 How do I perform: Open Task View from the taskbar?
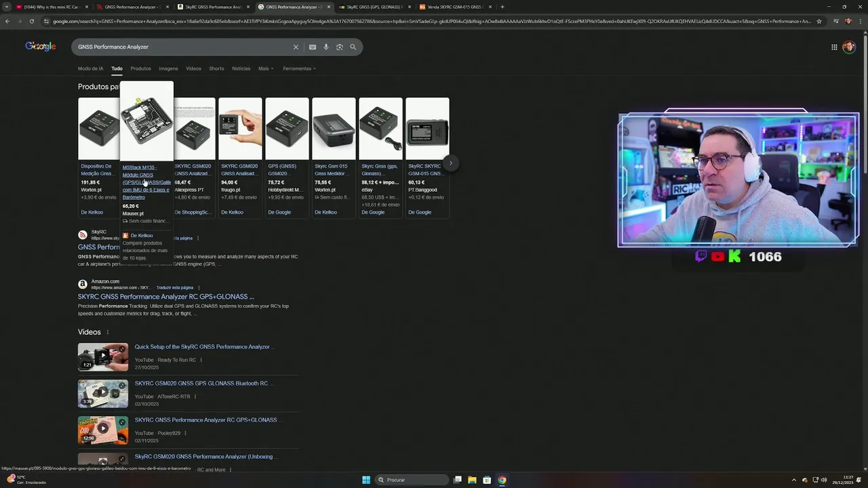click(458, 480)
